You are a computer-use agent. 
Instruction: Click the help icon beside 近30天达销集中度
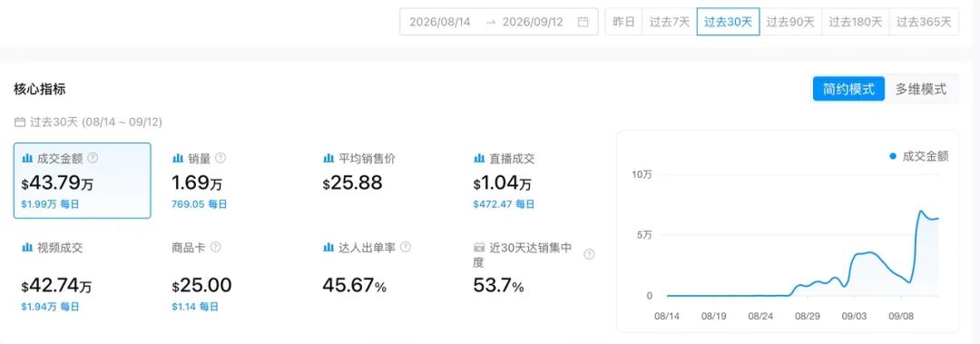point(589,254)
